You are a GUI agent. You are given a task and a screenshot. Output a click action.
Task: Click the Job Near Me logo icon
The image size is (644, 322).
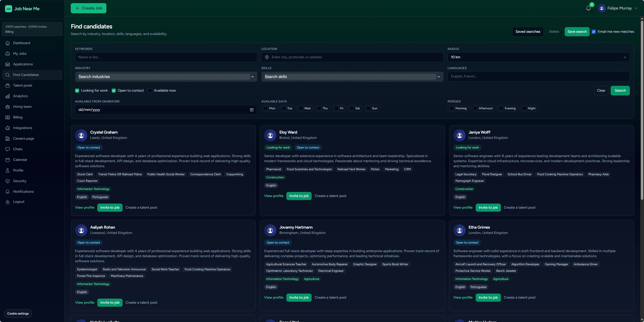pyautogui.click(x=9, y=9)
